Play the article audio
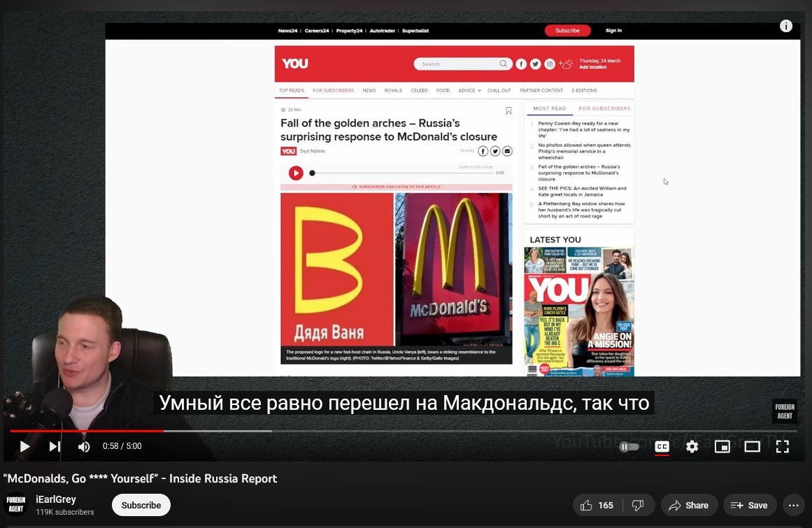Image resolution: width=812 pixels, height=528 pixels. tap(296, 173)
